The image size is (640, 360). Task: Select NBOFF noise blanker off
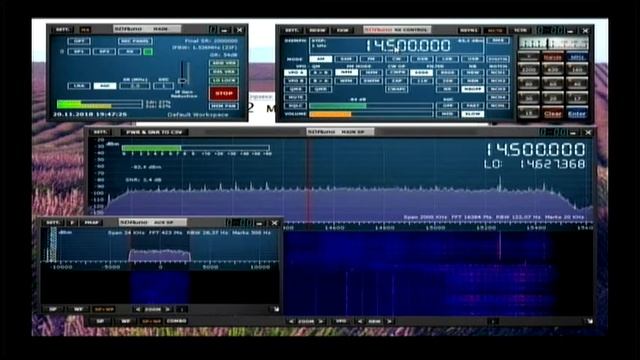[x=472, y=89]
